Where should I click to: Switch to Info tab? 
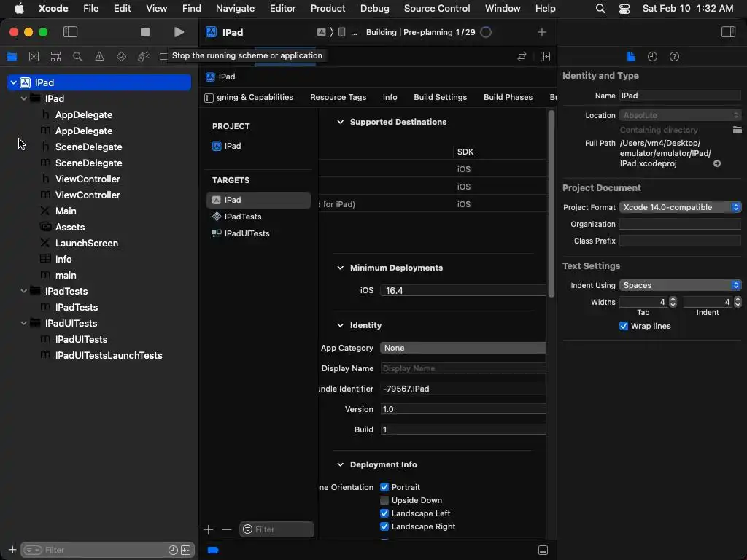[x=390, y=97]
